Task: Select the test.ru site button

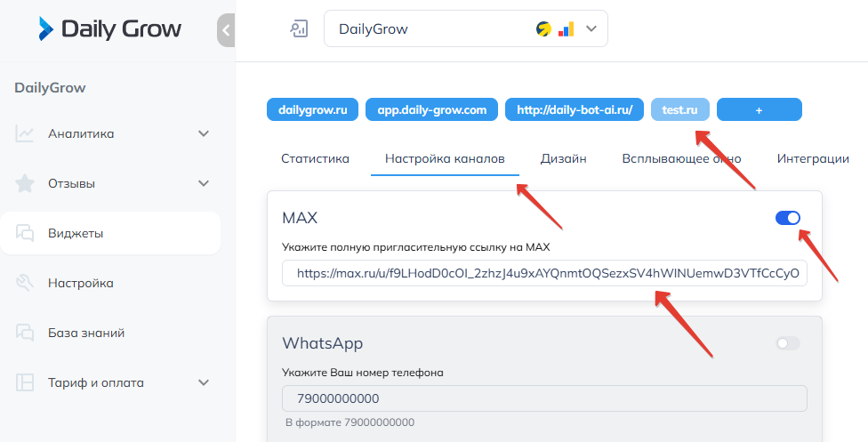Action: coord(680,109)
